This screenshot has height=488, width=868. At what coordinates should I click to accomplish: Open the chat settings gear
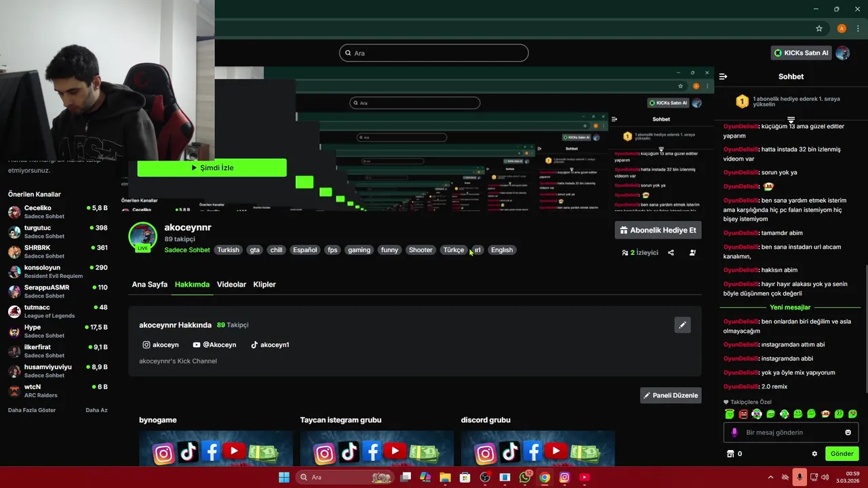814,453
